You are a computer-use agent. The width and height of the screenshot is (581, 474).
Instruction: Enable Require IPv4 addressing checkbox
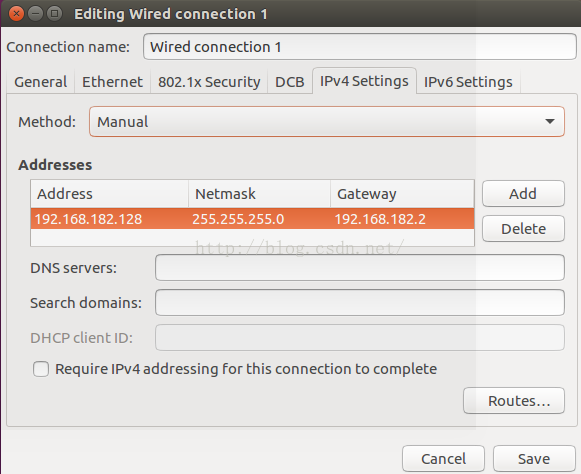[x=41, y=369]
